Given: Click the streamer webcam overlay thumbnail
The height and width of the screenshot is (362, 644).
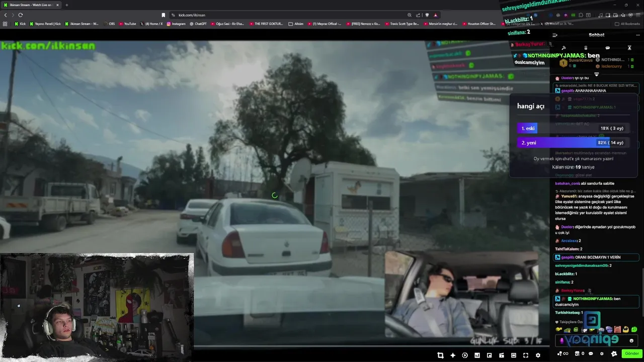Looking at the screenshot, I should [x=97, y=307].
